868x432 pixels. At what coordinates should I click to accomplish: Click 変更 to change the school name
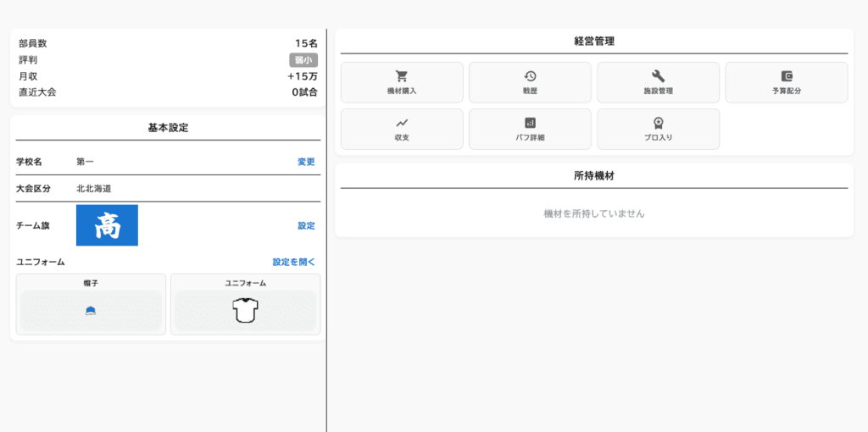pos(306,162)
